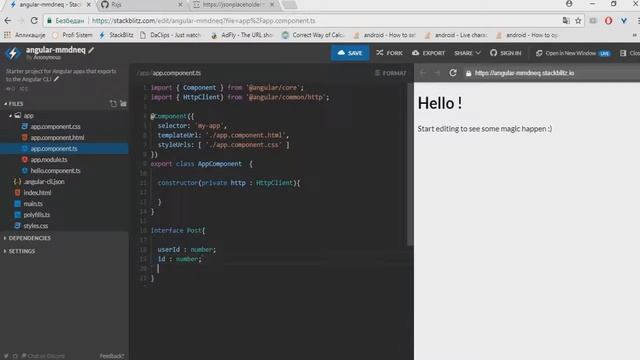Close the angular-mmdneq browser tab
Viewport: 640px width, 360px height.
(x=89, y=4)
